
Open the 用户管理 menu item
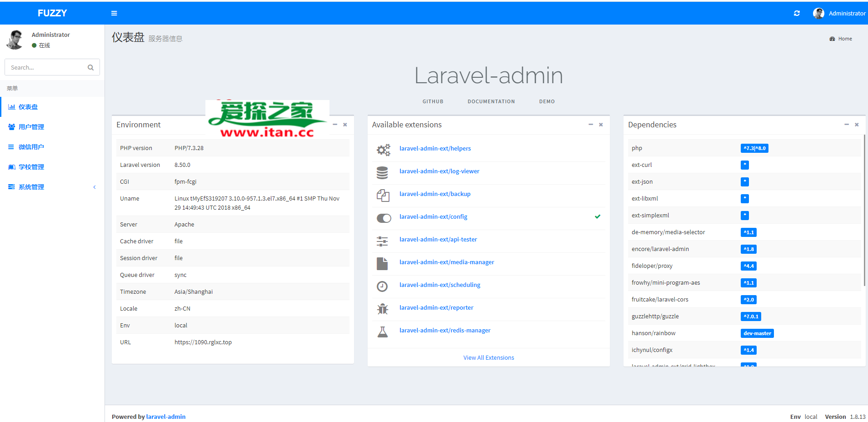52,127
